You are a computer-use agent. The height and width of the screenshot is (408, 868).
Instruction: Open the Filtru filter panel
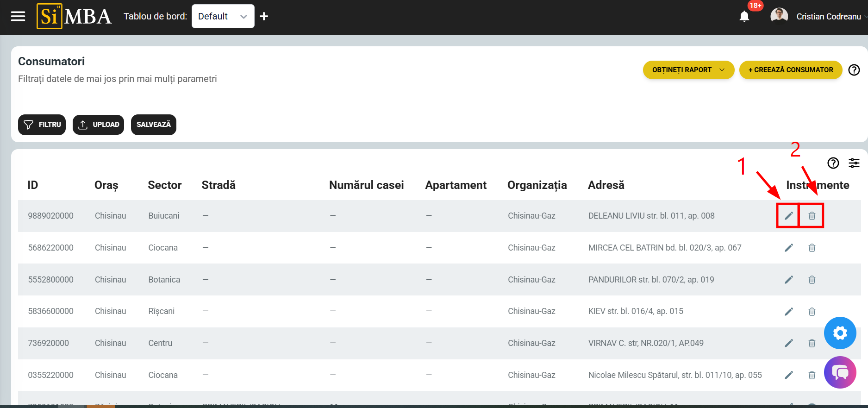(x=42, y=125)
